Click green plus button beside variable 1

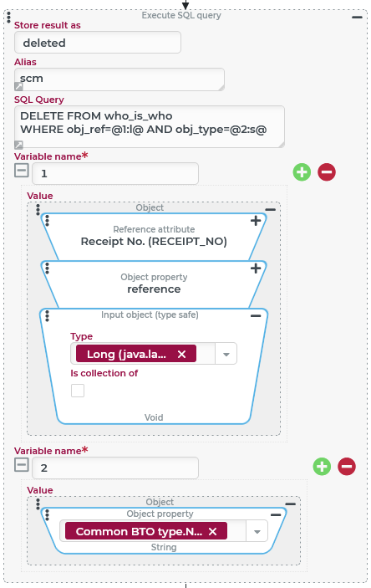(x=302, y=172)
